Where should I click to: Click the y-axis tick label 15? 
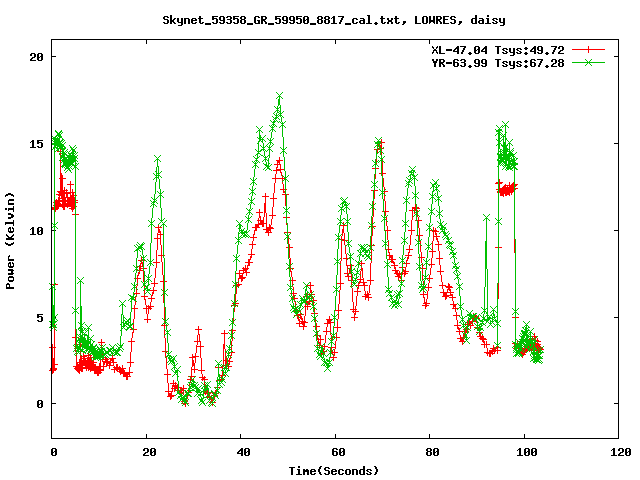pyautogui.click(x=36, y=144)
